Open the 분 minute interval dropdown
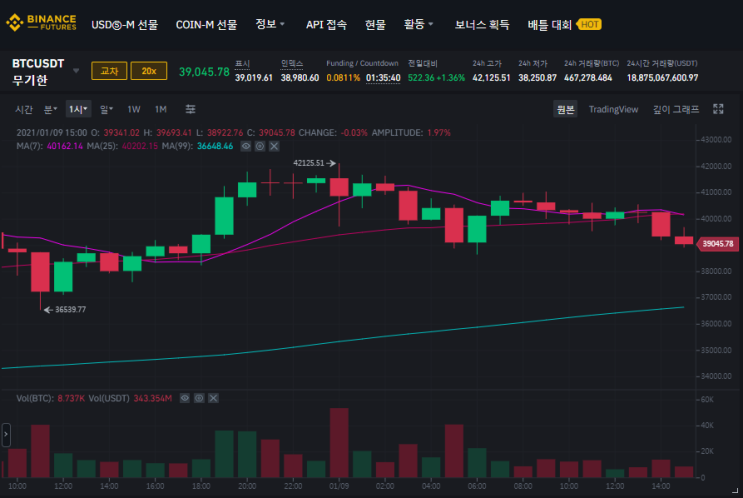743x498 pixels. (50, 109)
